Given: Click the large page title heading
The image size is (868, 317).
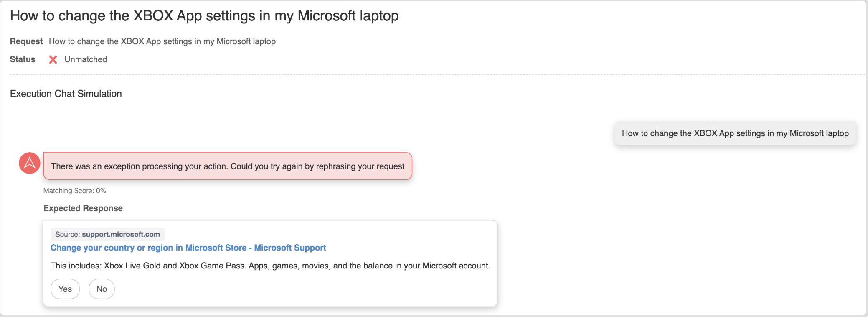Looking at the screenshot, I should [x=204, y=16].
